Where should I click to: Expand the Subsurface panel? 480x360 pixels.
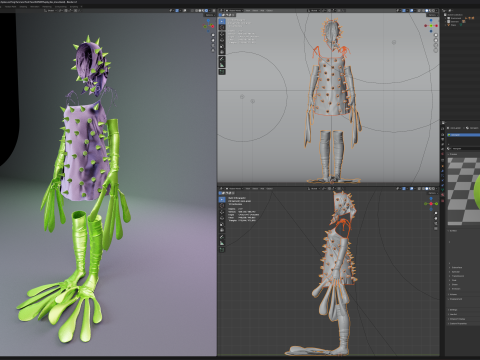pyautogui.click(x=456, y=268)
